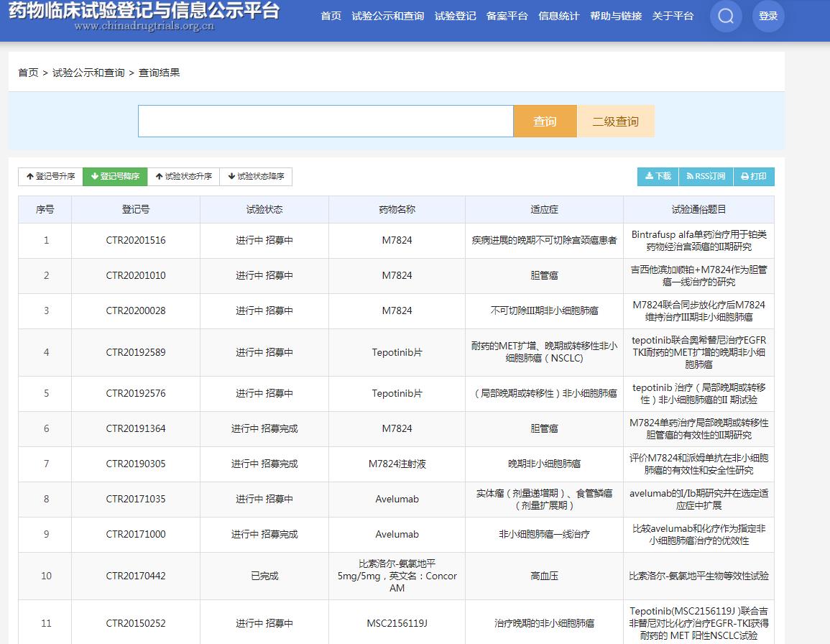Open registration number CTR20191364
Screen dimensions: 830x644
pyautogui.click(x=136, y=428)
